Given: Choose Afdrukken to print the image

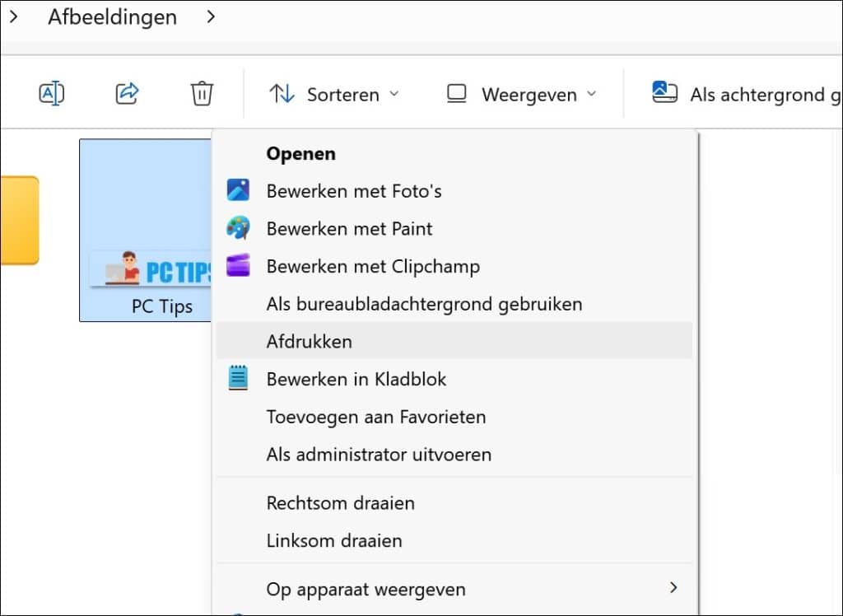Looking at the screenshot, I should [309, 341].
